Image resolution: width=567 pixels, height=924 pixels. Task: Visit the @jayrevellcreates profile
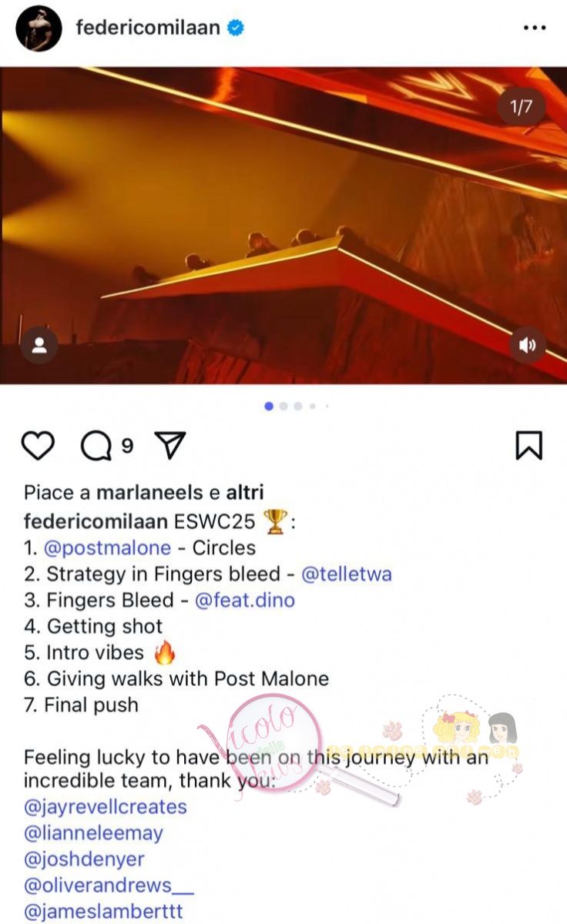pyautogui.click(x=106, y=807)
